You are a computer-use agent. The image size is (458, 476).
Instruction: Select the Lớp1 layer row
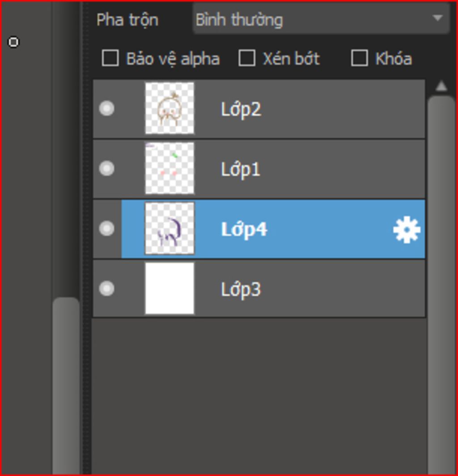pos(259,169)
